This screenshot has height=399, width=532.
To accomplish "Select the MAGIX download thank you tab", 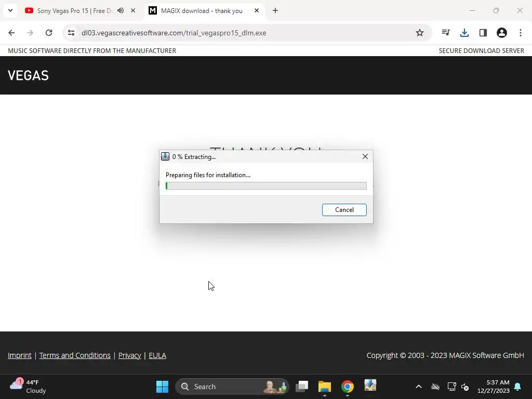I will (202, 11).
